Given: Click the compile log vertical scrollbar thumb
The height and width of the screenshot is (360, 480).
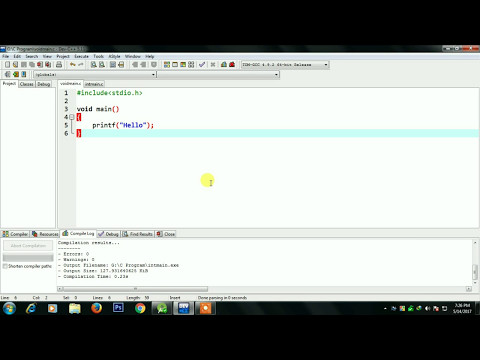Looking at the screenshot, I should point(475,272).
